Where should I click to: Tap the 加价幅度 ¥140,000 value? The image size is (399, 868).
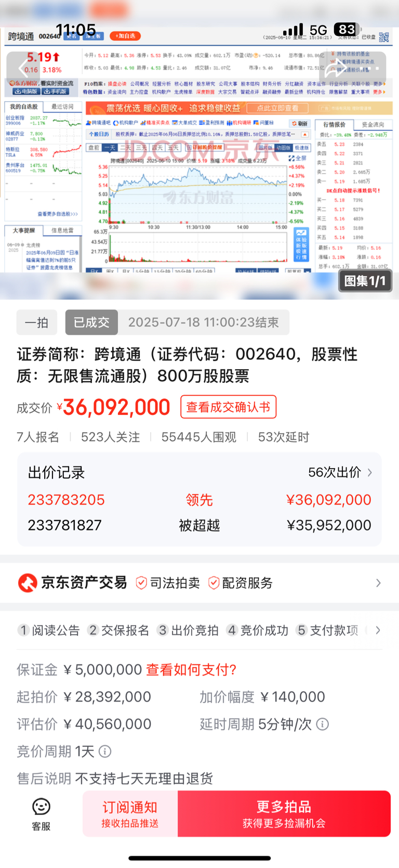(x=292, y=697)
